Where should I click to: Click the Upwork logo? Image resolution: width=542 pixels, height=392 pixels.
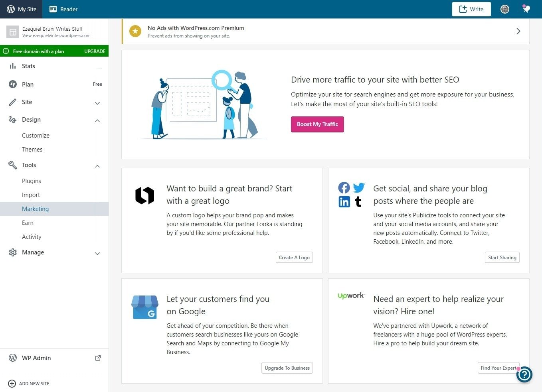click(351, 296)
